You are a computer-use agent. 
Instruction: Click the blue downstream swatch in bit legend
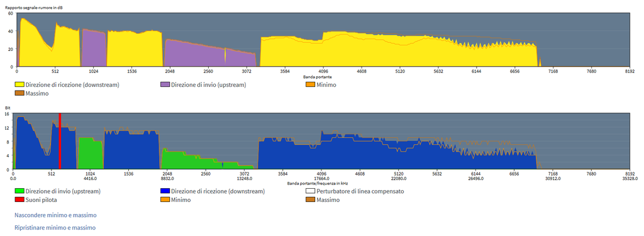[165, 191]
